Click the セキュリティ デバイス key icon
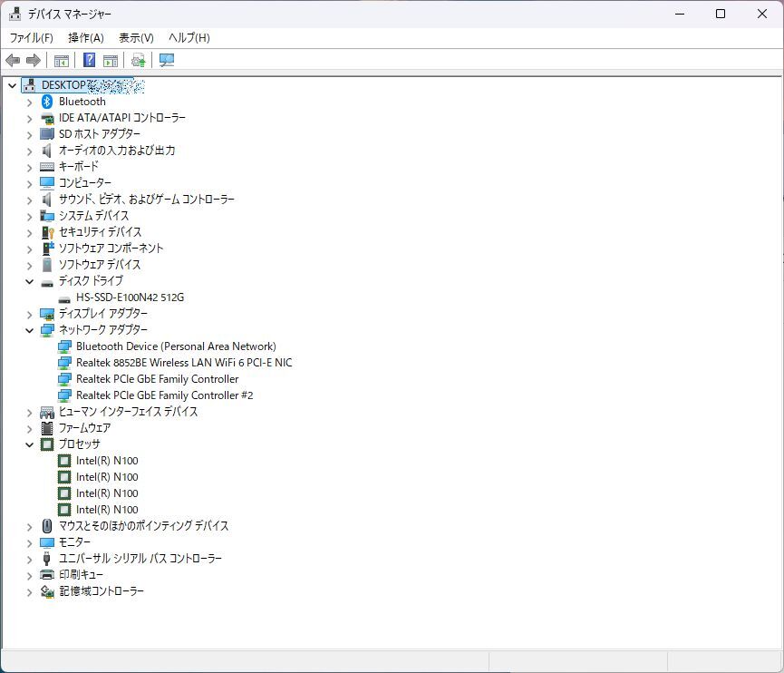 [x=47, y=232]
